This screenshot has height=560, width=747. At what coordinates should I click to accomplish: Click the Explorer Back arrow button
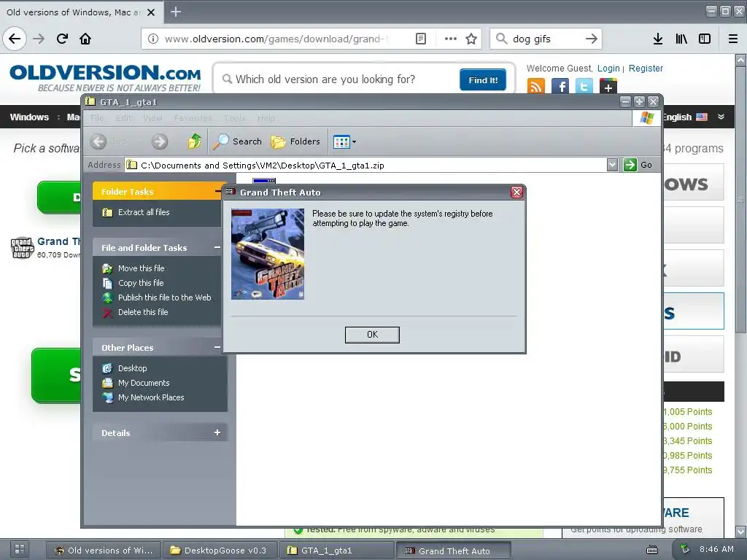[x=98, y=141]
